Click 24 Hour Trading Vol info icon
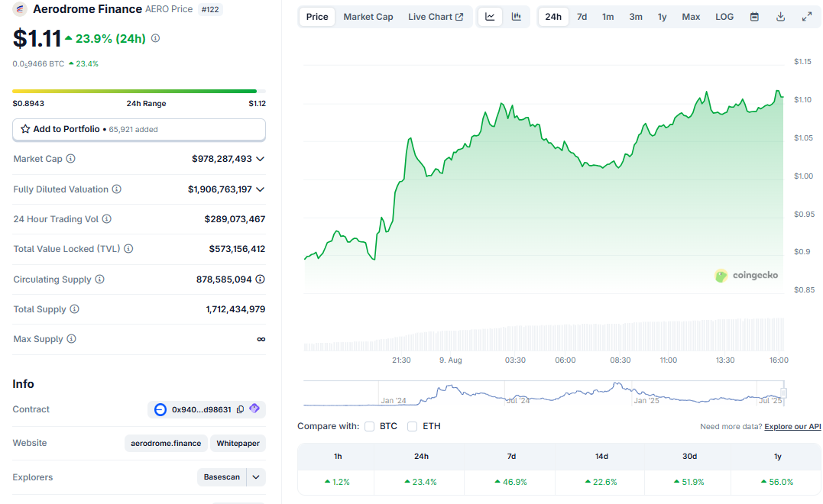823x504 pixels. pos(106,218)
